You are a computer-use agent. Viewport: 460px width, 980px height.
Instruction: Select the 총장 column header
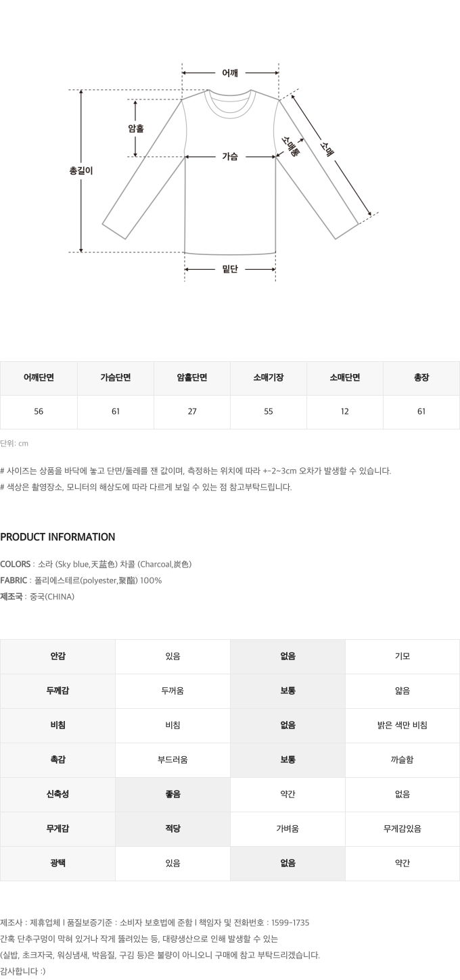(x=421, y=378)
